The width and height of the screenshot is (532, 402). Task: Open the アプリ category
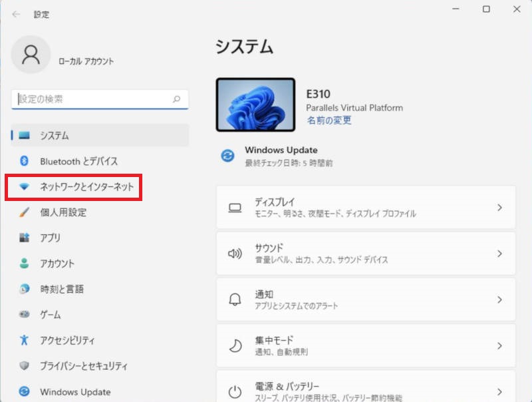point(100,238)
